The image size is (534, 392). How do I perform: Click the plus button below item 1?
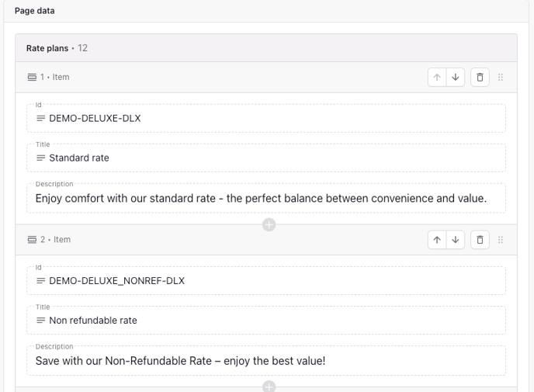click(269, 225)
